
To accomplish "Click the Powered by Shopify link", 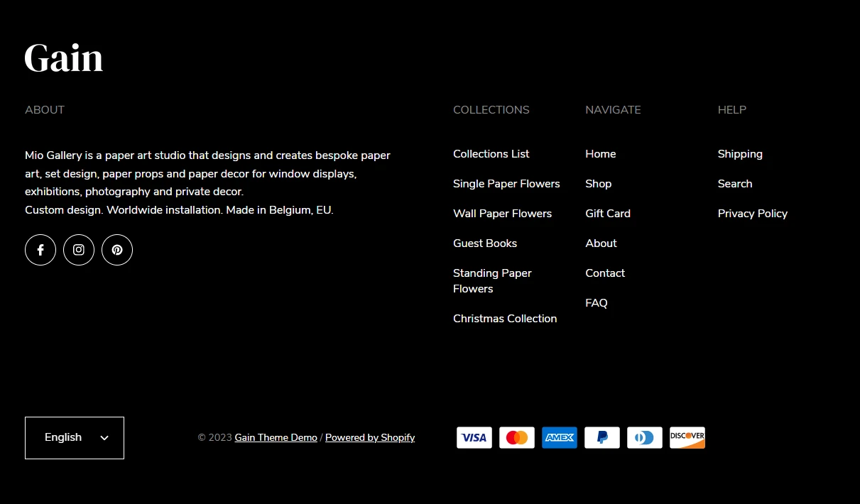I will [370, 438].
